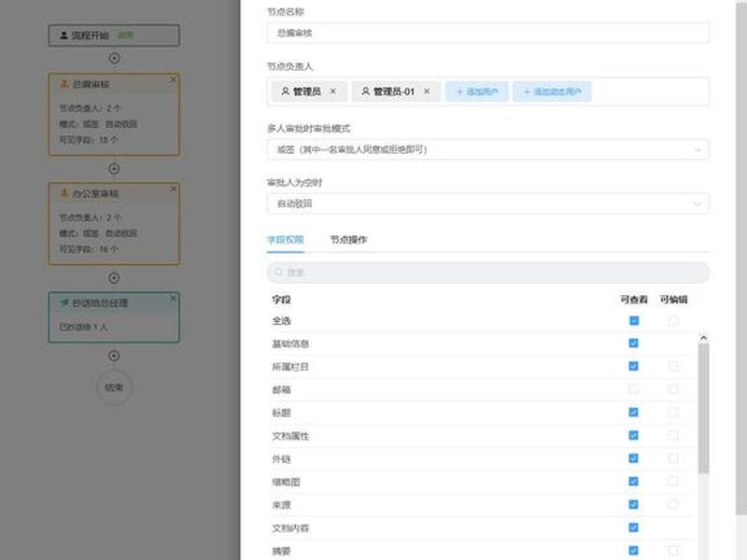This screenshot has width=747, height=560.
Task: Click the field search box
Action: click(487, 273)
